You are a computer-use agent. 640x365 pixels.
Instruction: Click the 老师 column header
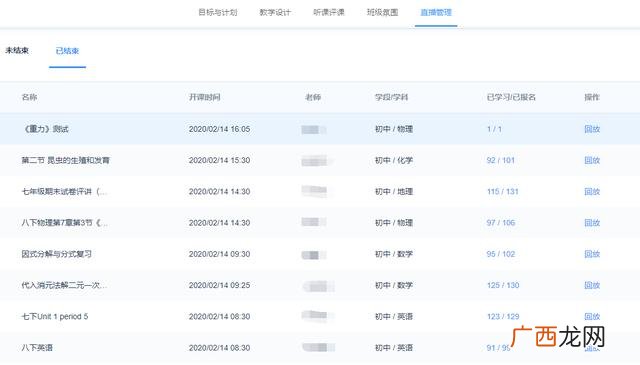313,97
